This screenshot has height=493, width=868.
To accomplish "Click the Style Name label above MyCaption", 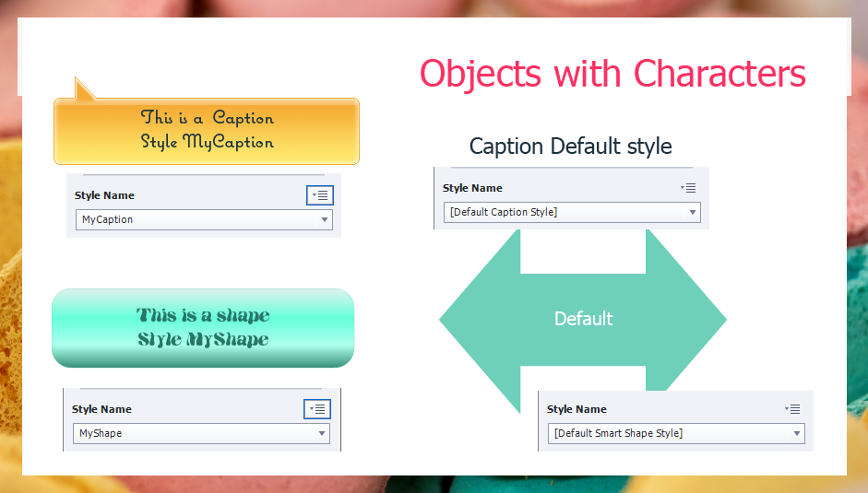I will pyautogui.click(x=104, y=195).
